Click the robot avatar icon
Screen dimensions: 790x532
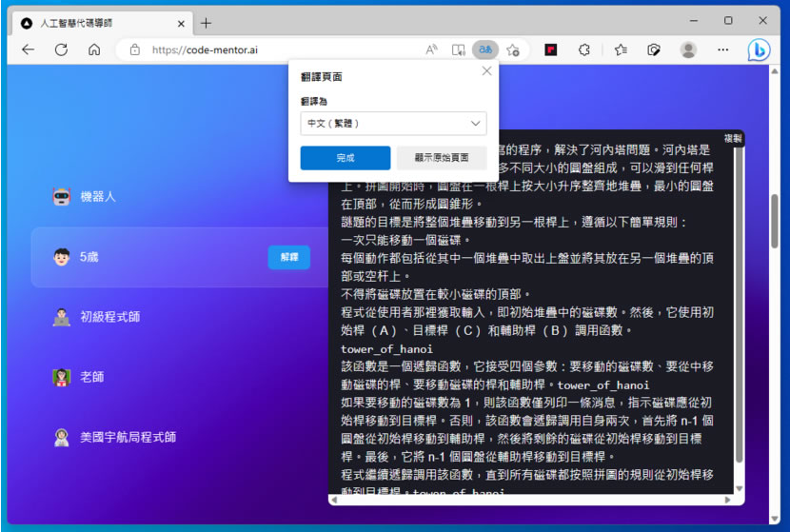(62, 196)
